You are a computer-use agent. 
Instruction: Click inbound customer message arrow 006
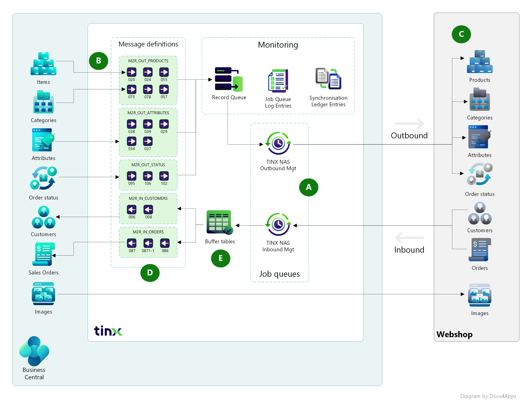coord(132,210)
